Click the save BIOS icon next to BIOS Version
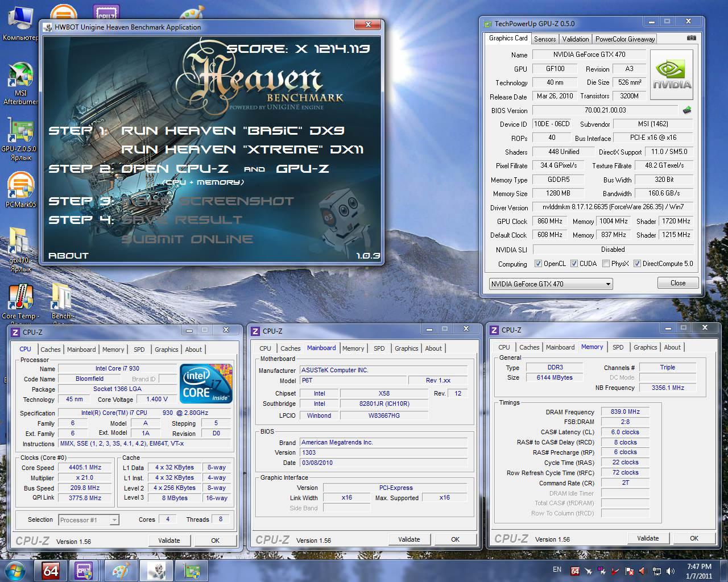This screenshot has height=582, width=728. click(687, 110)
